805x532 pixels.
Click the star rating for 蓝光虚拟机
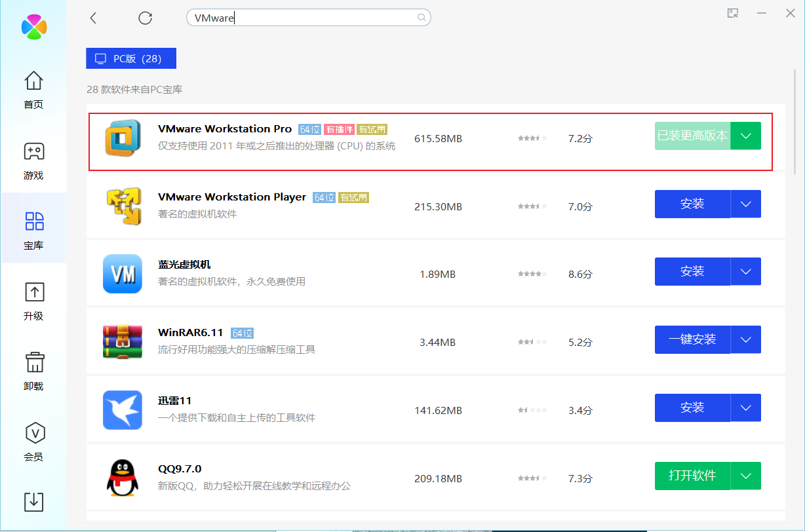click(x=532, y=274)
